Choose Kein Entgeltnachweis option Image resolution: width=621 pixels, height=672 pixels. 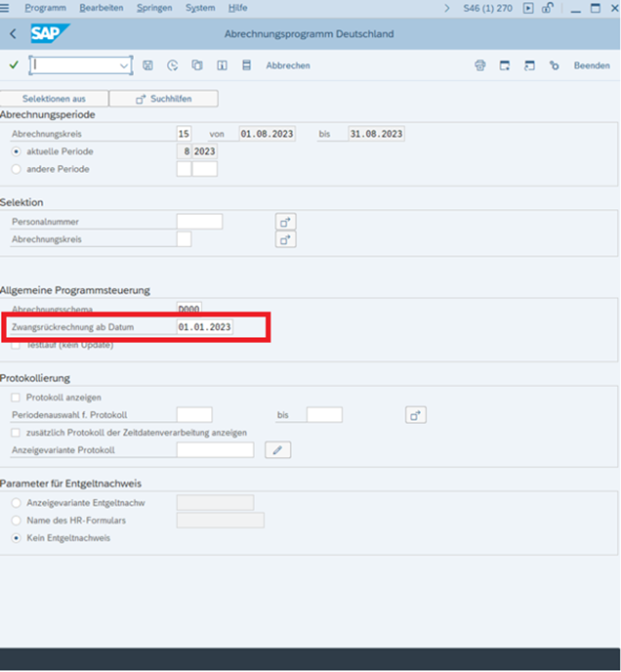click(x=16, y=538)
